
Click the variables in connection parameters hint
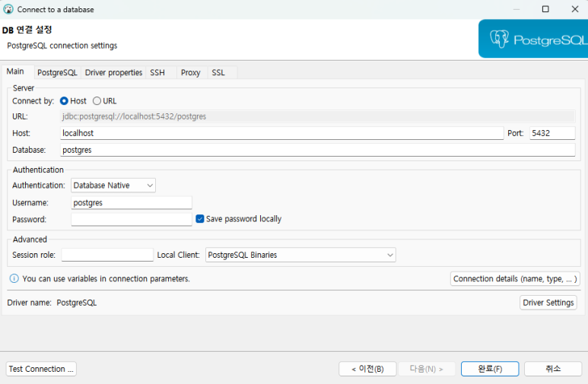point(106,278)
